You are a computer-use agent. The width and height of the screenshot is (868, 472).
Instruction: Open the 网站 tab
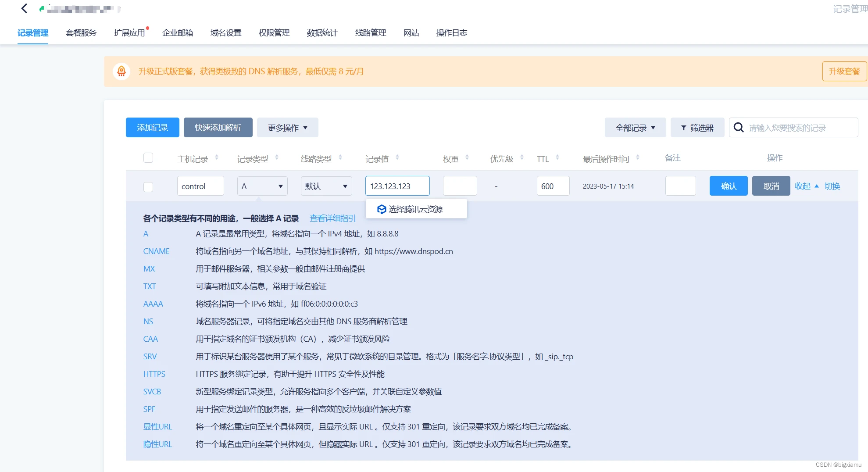pos(411,33)
